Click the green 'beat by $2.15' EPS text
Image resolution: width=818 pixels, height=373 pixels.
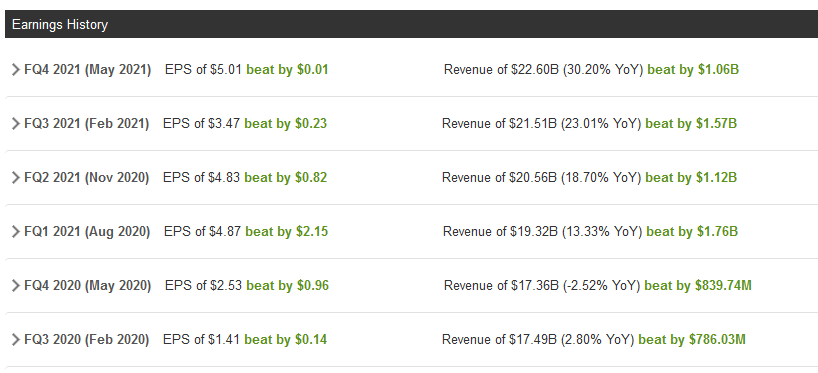pos(286,232)
